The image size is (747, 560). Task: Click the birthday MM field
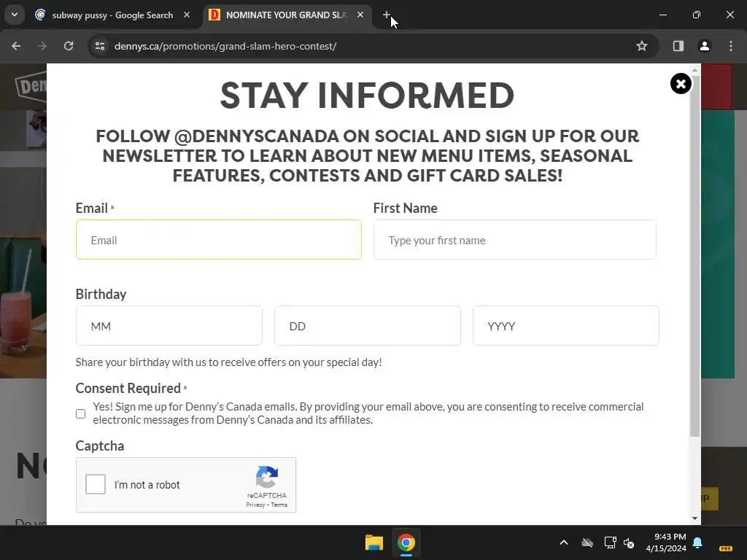point(169,326)
